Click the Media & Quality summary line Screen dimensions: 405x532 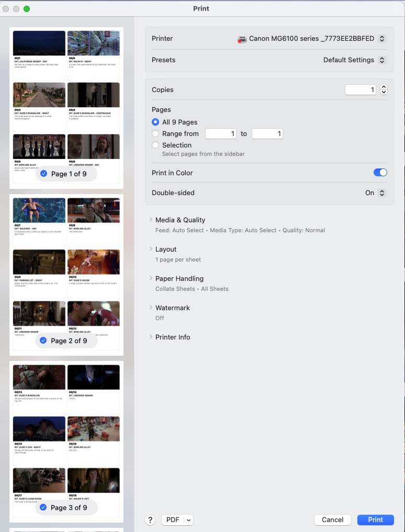[240, 230]
